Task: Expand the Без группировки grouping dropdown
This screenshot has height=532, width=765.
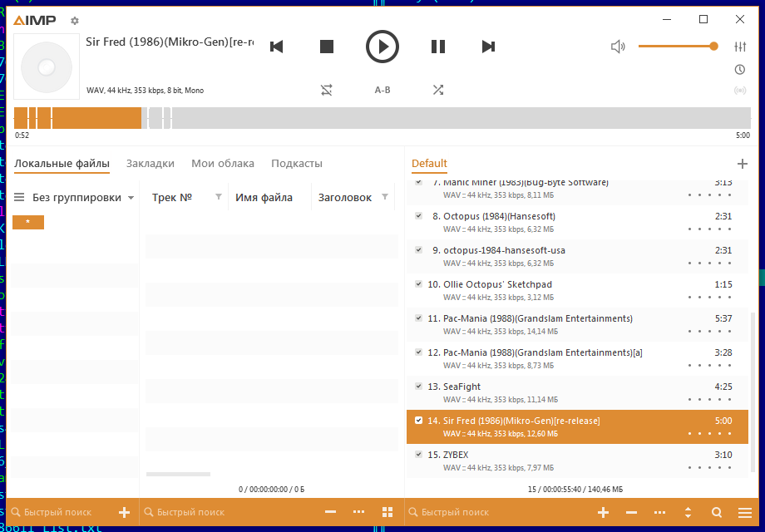Action: 131,198
